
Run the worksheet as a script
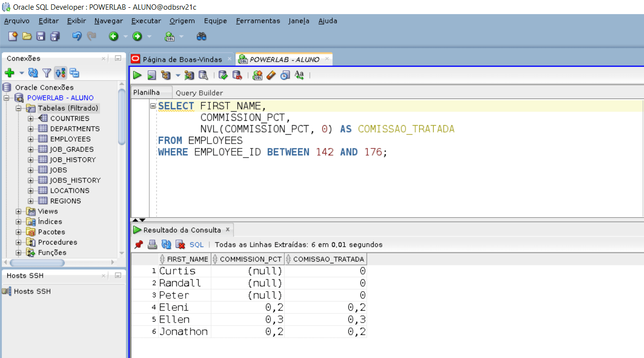(151, 75)
